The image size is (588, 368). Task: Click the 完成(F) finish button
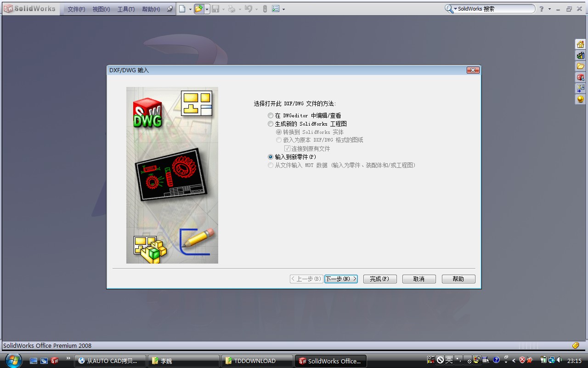tap(380, 279)
